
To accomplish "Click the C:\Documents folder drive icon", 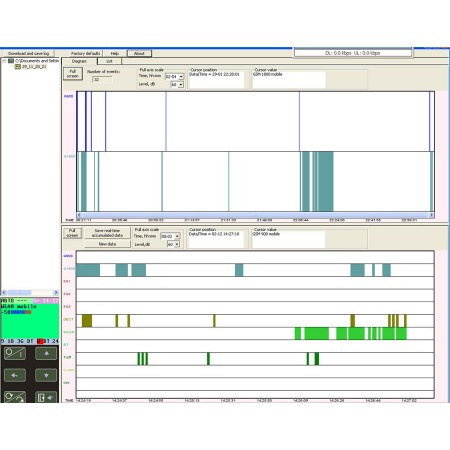I will click(x=11, y=61).
